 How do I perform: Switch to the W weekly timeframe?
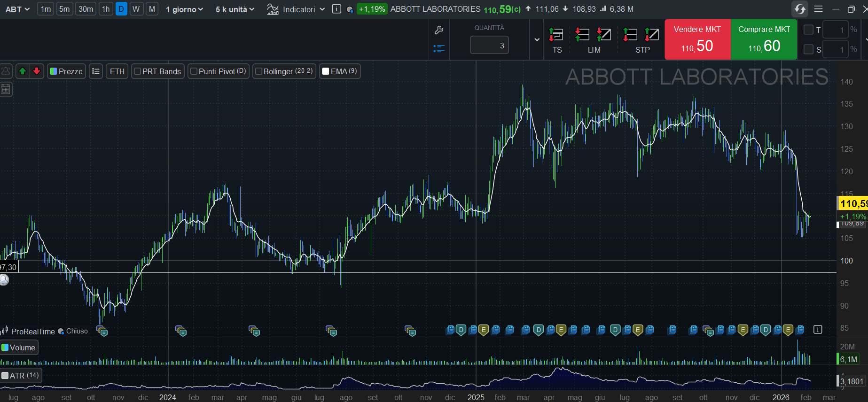tap(136, 9)
